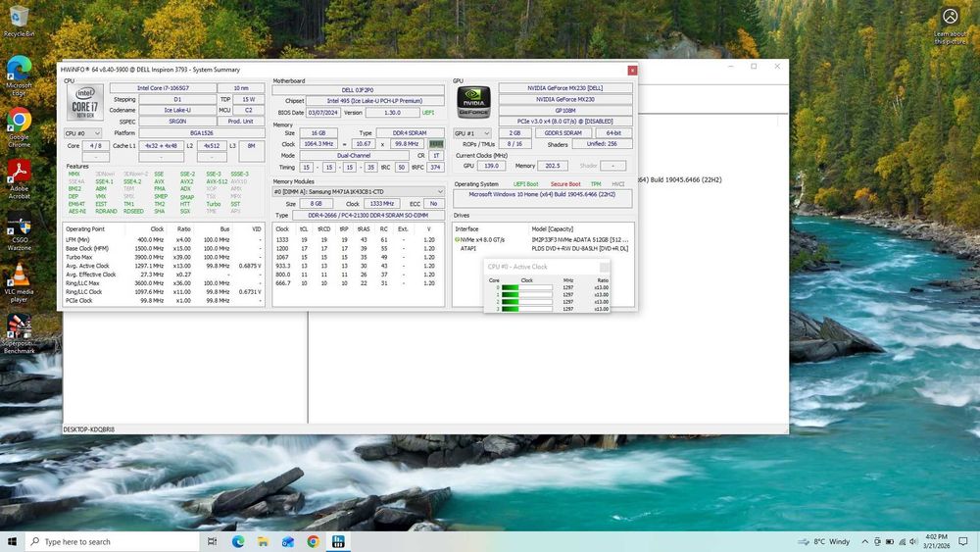Select the Turbo Max operating point row
Screen dimensions: 980x552
pos(164,257)
